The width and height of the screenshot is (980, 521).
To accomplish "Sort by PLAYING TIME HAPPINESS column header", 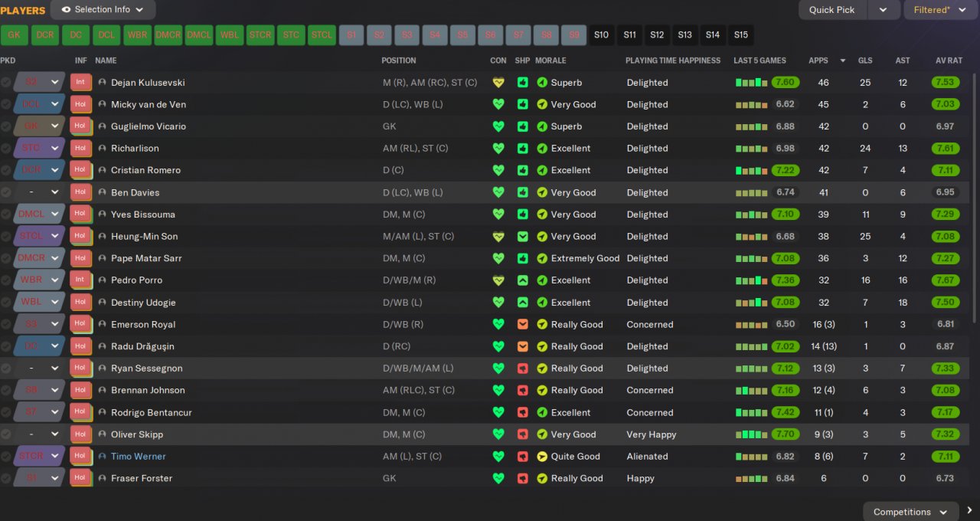I will point(673,61).
